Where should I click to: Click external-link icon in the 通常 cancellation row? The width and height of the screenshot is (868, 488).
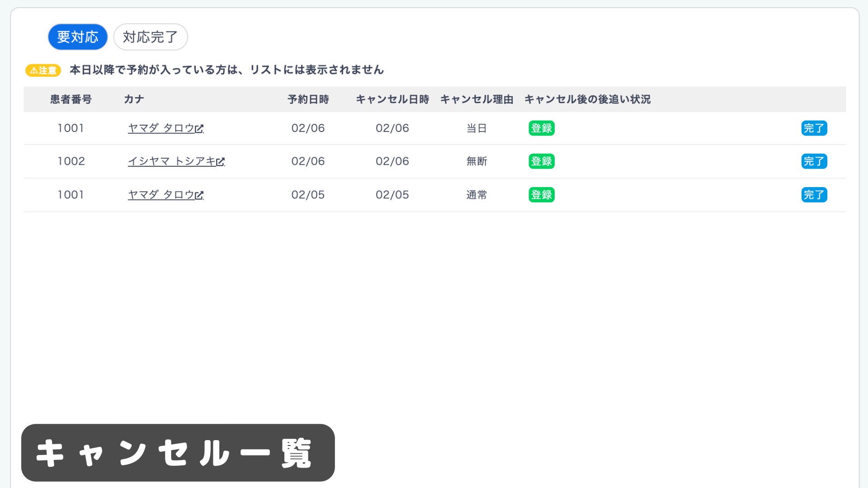199,195
